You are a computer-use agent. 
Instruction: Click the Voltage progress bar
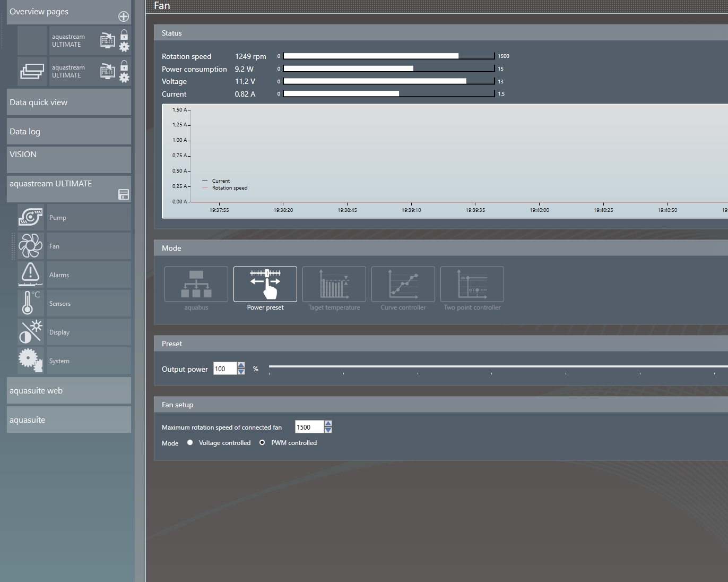[x=389, y=81]
